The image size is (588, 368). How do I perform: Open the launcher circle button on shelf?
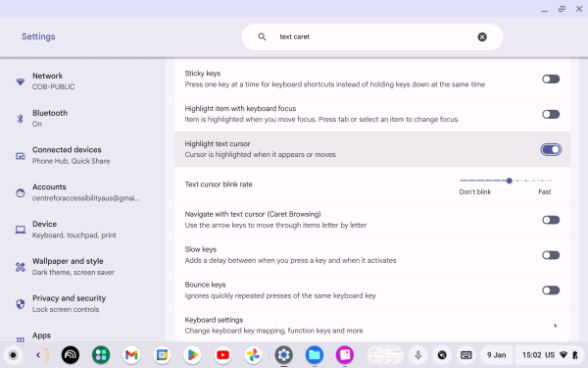[x=13, y=355]
